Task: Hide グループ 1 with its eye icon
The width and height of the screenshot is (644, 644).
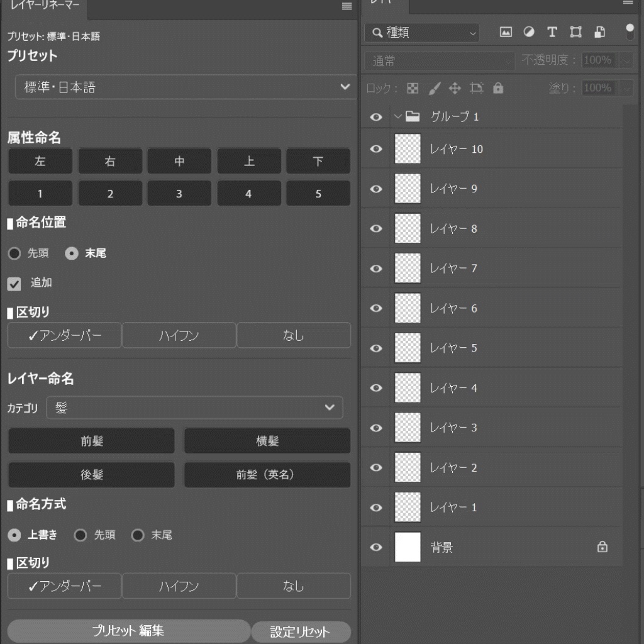Action: 376,117
